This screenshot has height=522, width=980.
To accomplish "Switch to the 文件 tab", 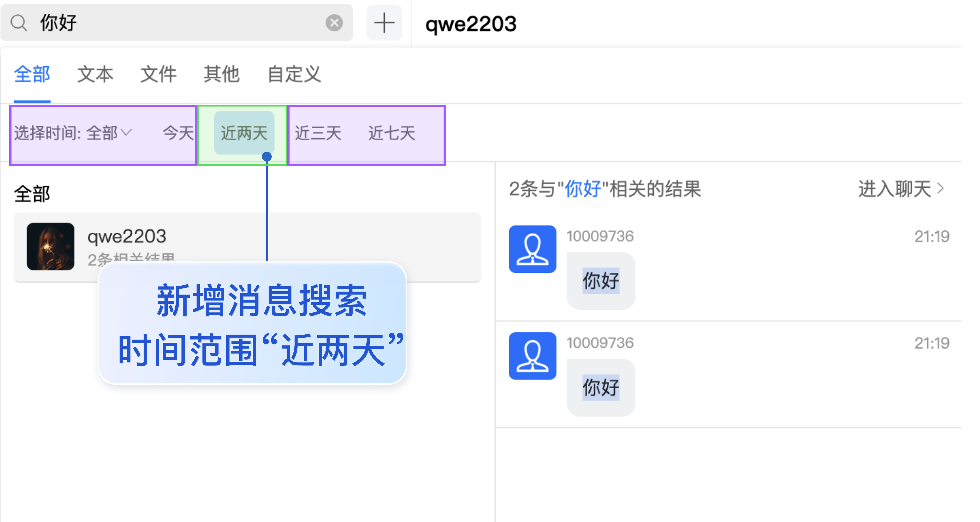I will [x=158, y=74].
